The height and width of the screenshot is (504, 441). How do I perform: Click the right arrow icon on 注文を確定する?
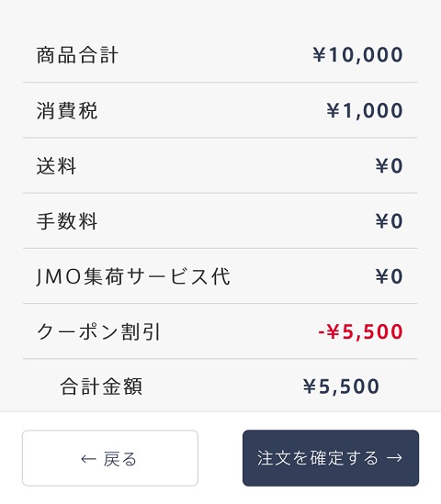(394, 458)
